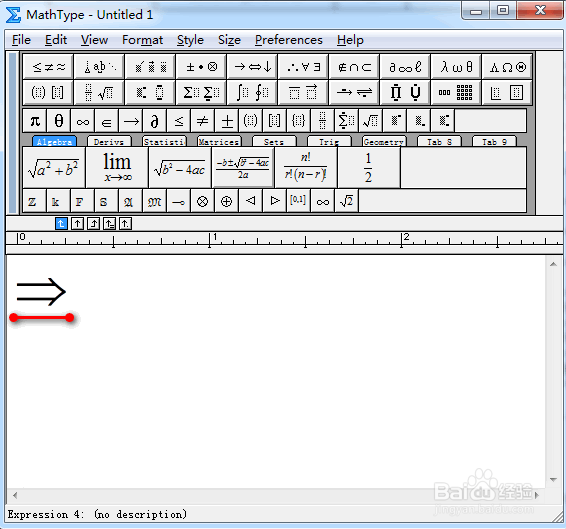
Task: Click the vertical scrollbar down arrow
Action: click(553, 480)
